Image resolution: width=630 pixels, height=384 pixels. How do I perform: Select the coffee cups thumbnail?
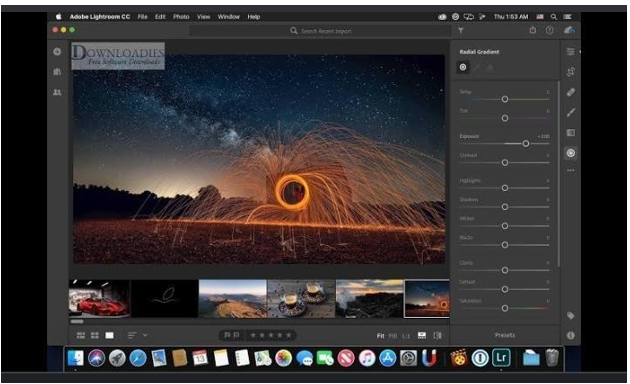pos(301,298)
